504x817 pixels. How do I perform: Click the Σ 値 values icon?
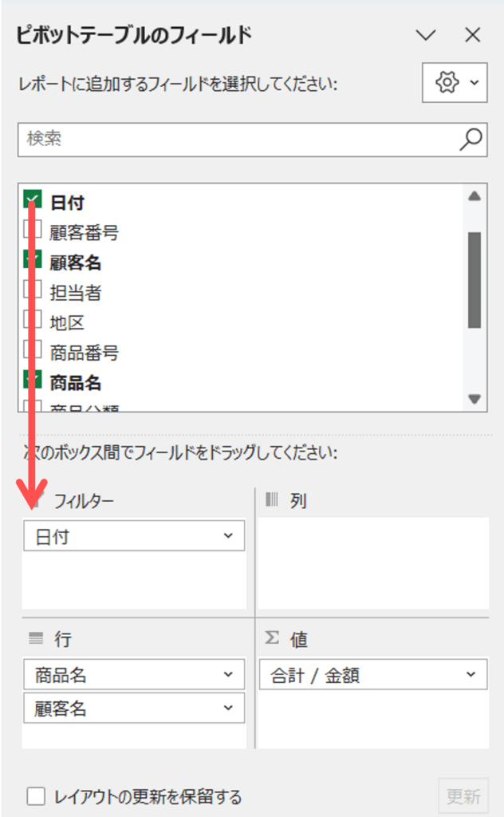273,638
